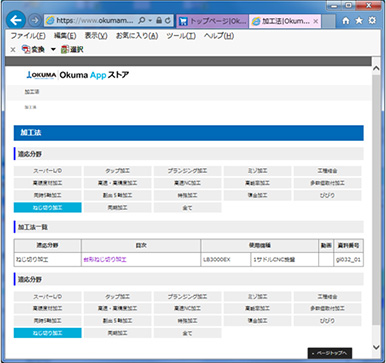
Task: Open a new blank browser tab
Action: [328, 21]
